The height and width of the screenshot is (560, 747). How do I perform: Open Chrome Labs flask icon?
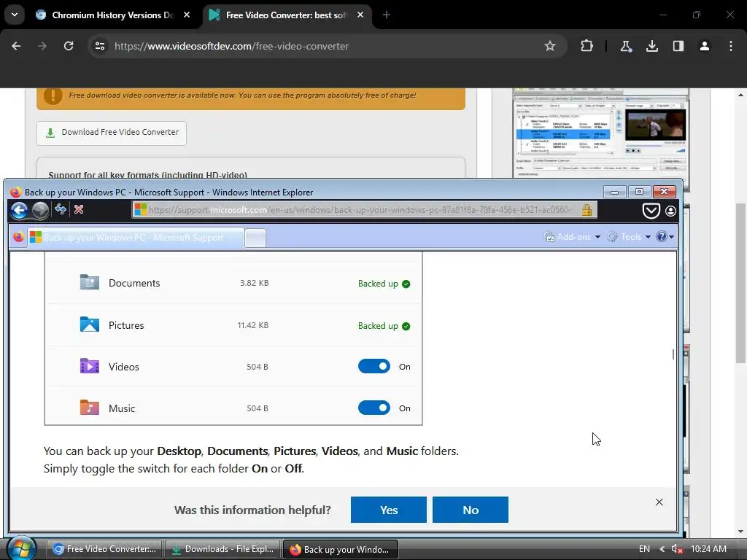click(x=625, y=46)
